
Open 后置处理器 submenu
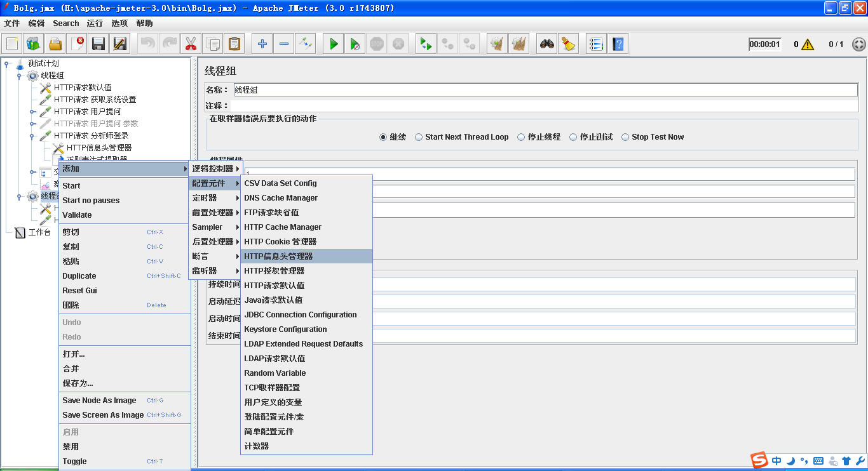click(216, 242)
